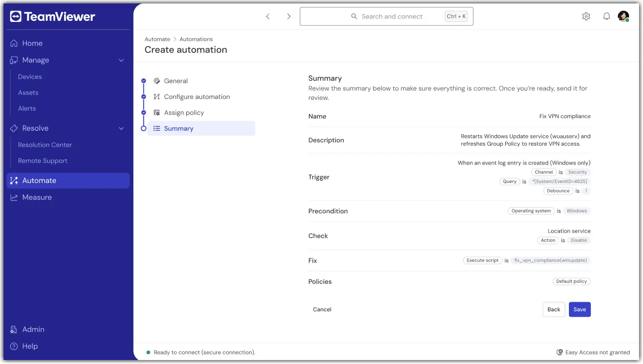Screen dimensions: 643x364
Task: Click the Assign policy step icon
Action: (x=157, y=113)
